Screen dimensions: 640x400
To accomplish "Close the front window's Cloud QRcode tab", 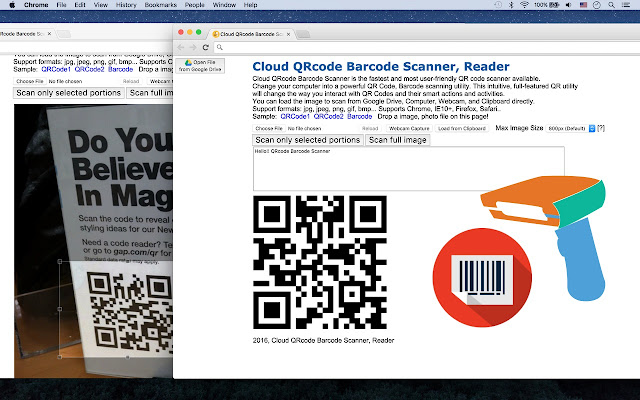I will coord(288,34).
